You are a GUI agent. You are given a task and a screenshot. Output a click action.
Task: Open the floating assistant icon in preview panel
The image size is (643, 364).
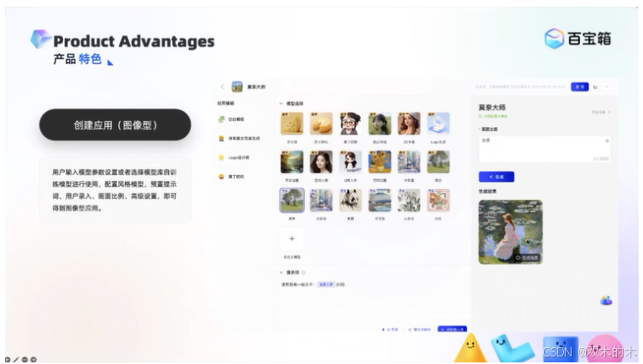tap(606, 300)
